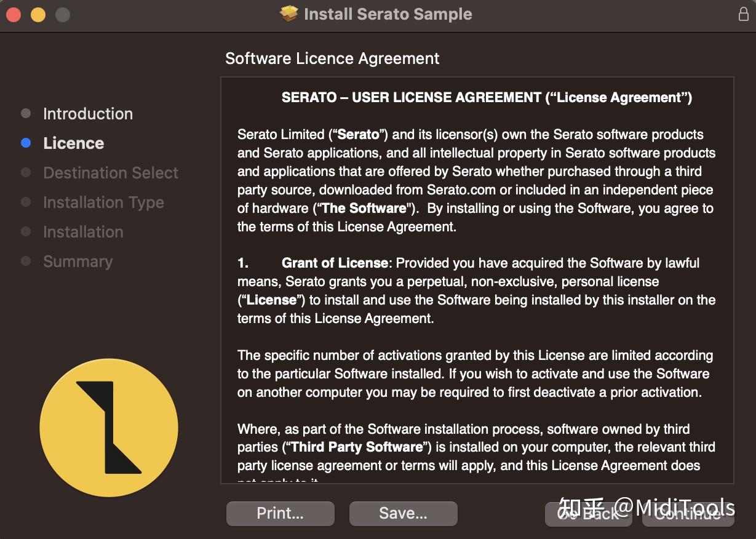The height and width of the screenshot is (539, 756).
Task: Click the Introduction step bullet
Action: click(x=25, y=113)
